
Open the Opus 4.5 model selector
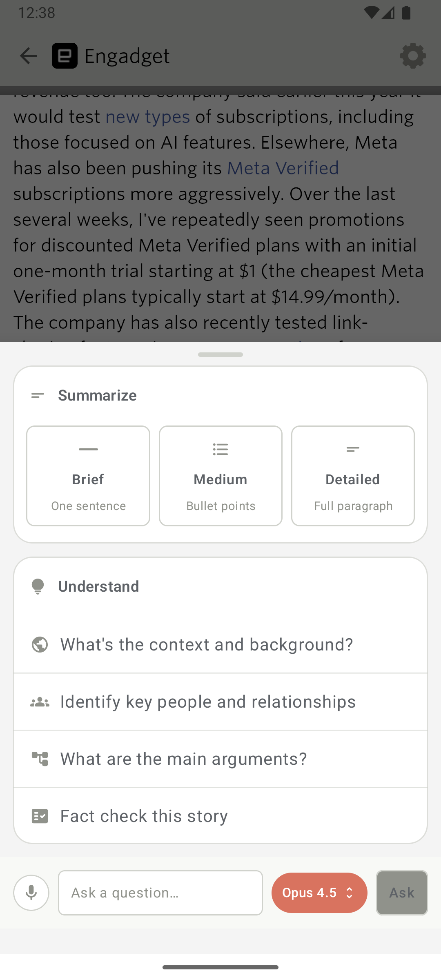click(x=319, y=893)
